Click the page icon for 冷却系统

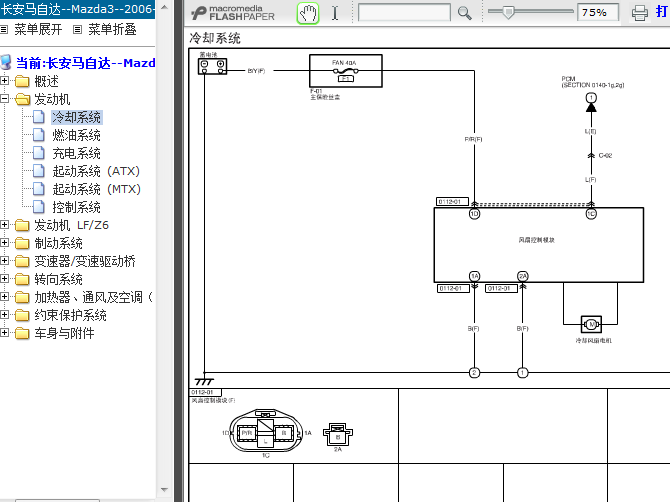pos(39,117)
